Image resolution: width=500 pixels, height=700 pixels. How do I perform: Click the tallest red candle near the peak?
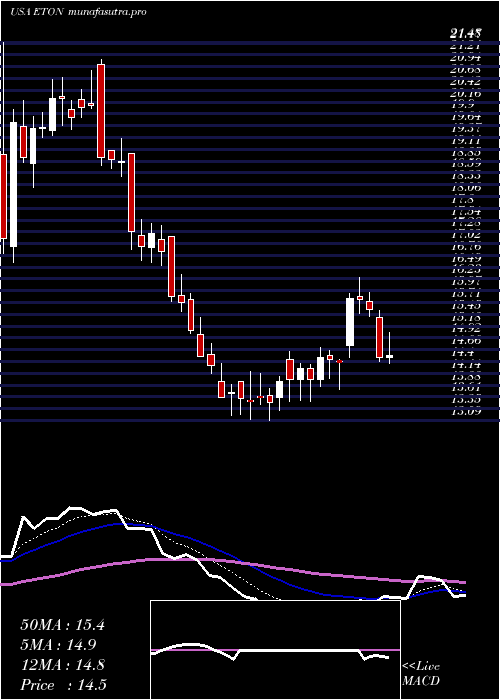point(101,111)
